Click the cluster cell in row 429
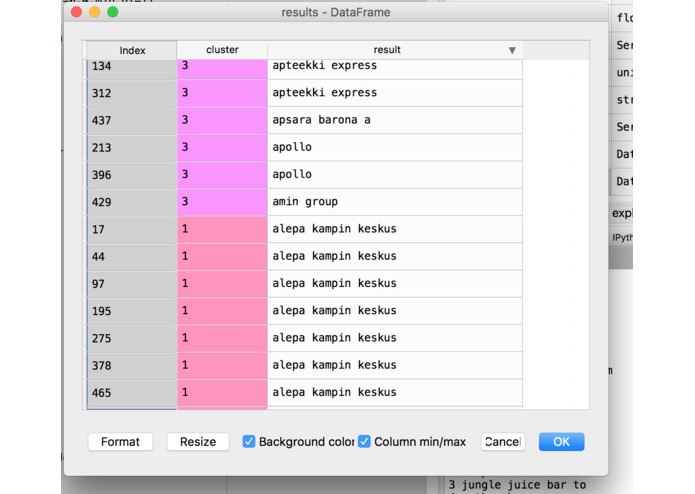 (222, 202)
